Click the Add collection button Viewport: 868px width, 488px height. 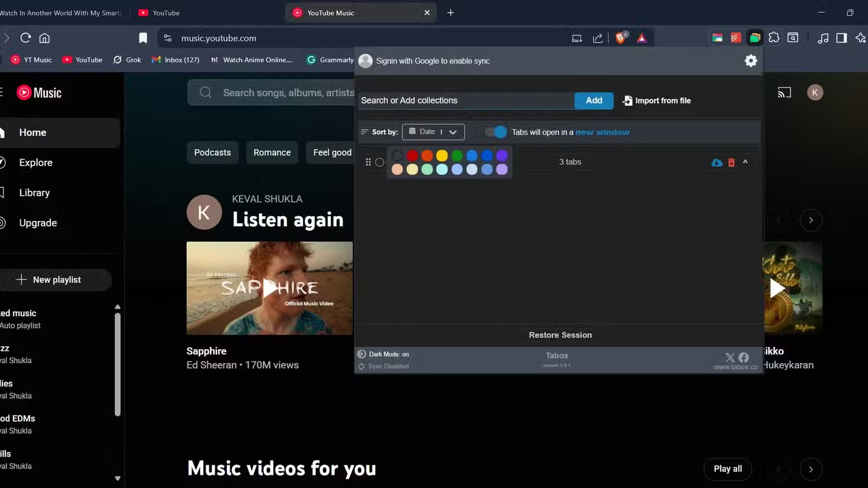point(593,100)
